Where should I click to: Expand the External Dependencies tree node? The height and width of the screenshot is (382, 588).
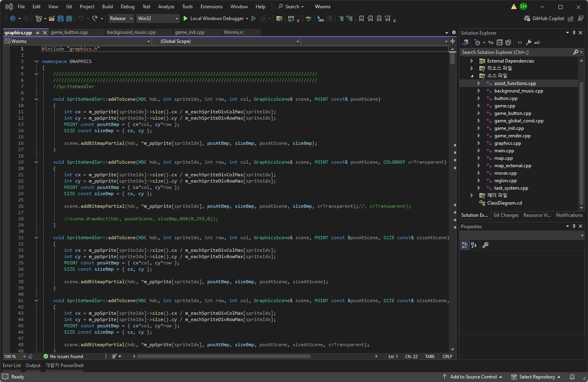coord(472,61)
